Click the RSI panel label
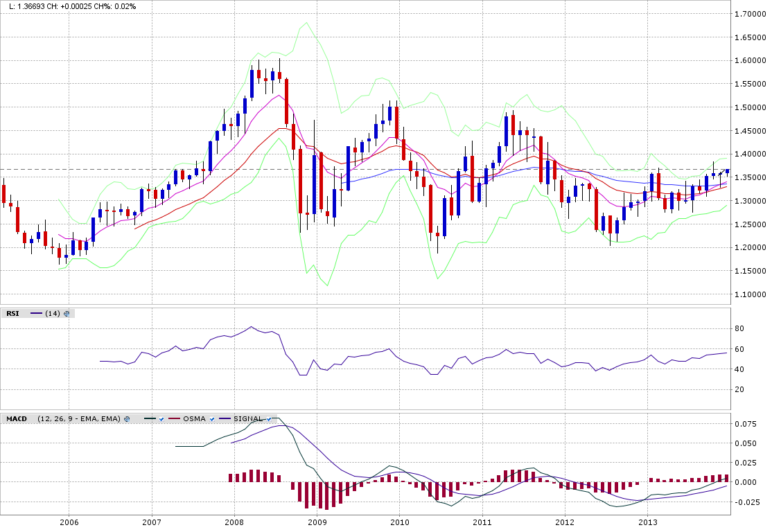This screenshot has width=772, height=532. click(x=12, y=314)
